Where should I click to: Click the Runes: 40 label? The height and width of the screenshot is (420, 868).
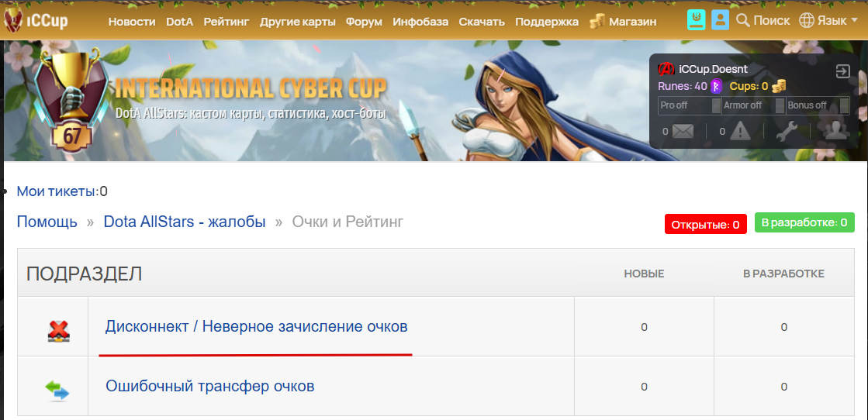683,86
